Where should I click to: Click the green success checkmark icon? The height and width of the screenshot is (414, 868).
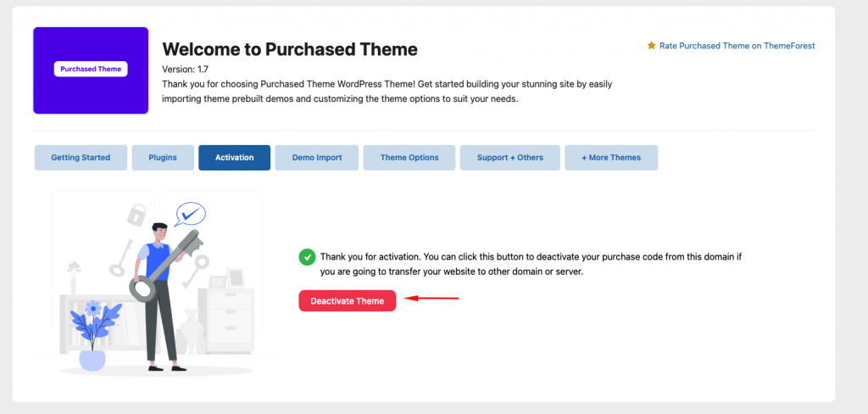coord(306,257)
